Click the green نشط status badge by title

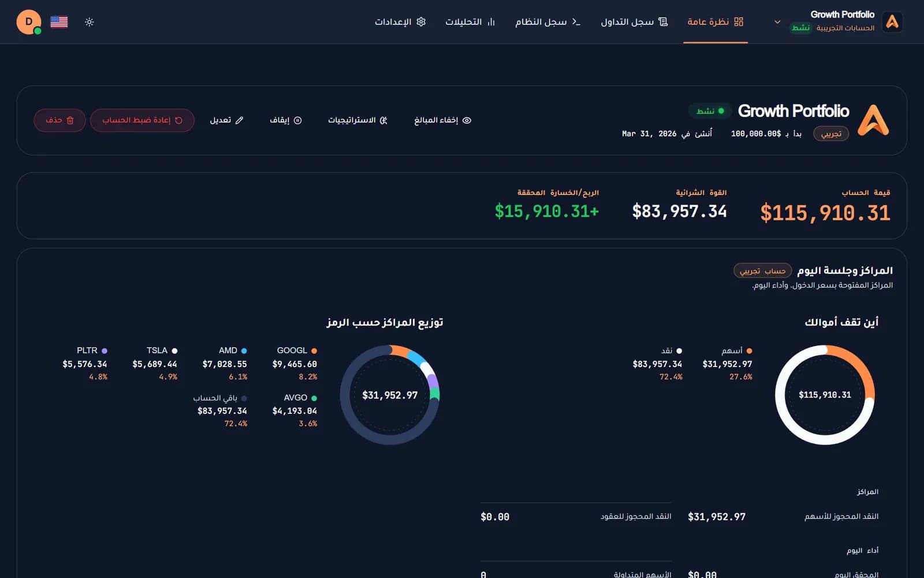(710, 110)
